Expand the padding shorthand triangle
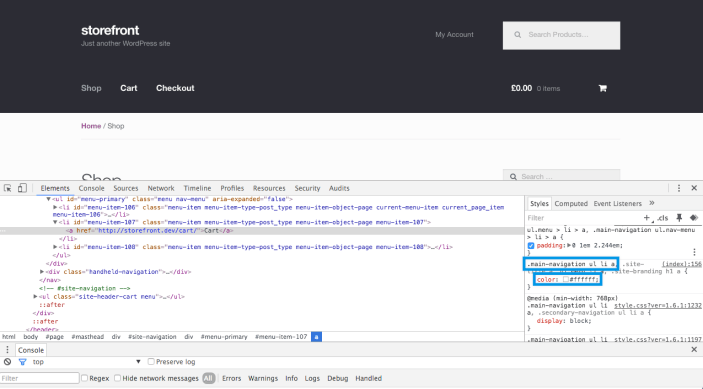703x389 pixels. pyautogui.click(x=568, y=246)
